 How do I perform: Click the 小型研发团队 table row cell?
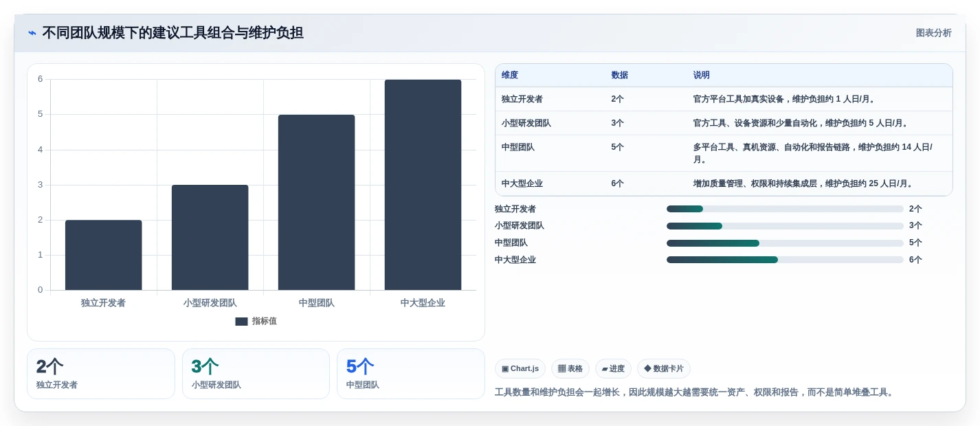(x=526, y=124)
